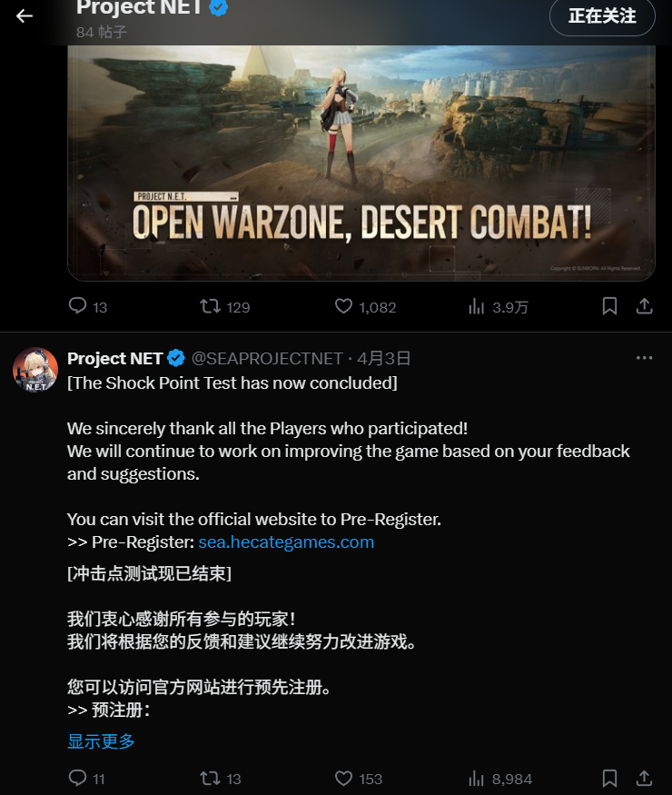Viewport: 672px width, 795px height.
Task: Open the Open Warzone Desert Combat image
Action: coord(361,163)
